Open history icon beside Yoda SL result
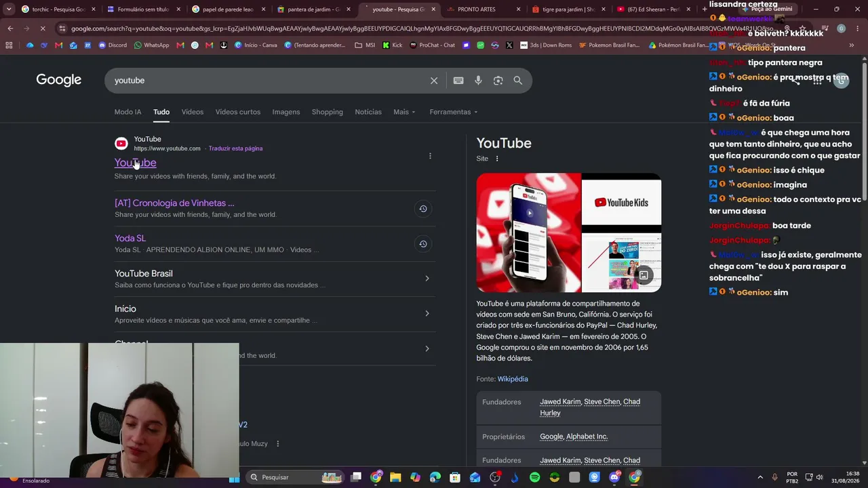 coord(422,244)
